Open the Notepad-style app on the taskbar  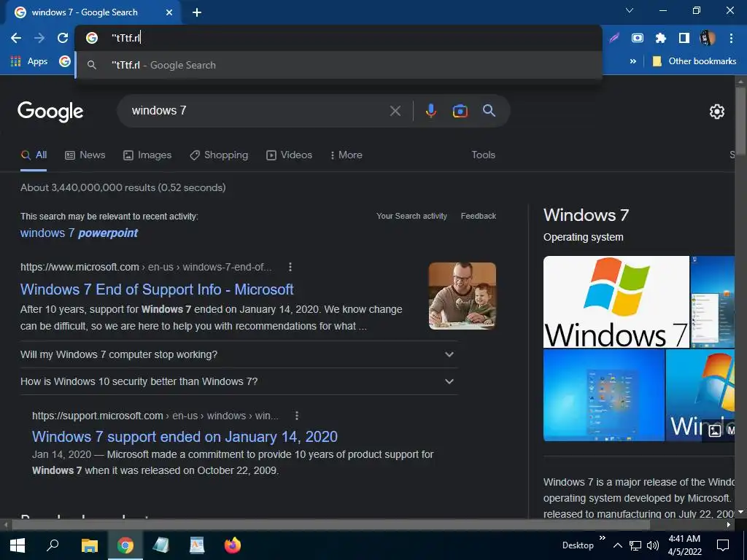161,545
